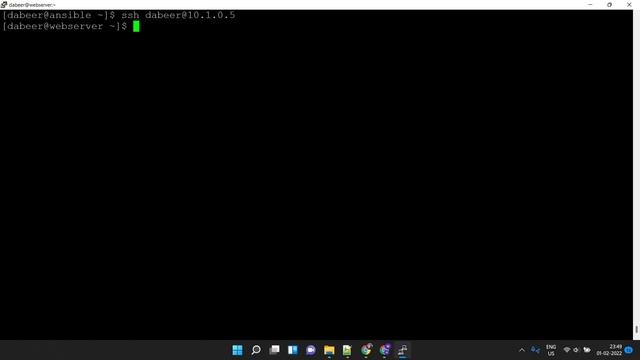Click the ssh dabeer@10.1.0.5 command text
Image resolution: width=640 pixels, height=360 pixels.
click(x=178, y=15)
